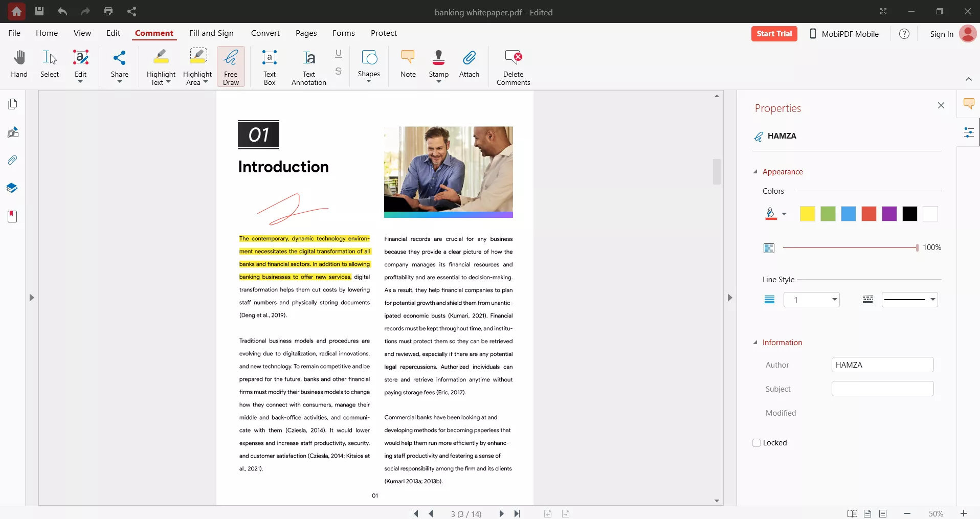Open the page thumbnails panel
The height and width of the screenshot is (519, 980).
pyautogui.click(x=12, y=104)
